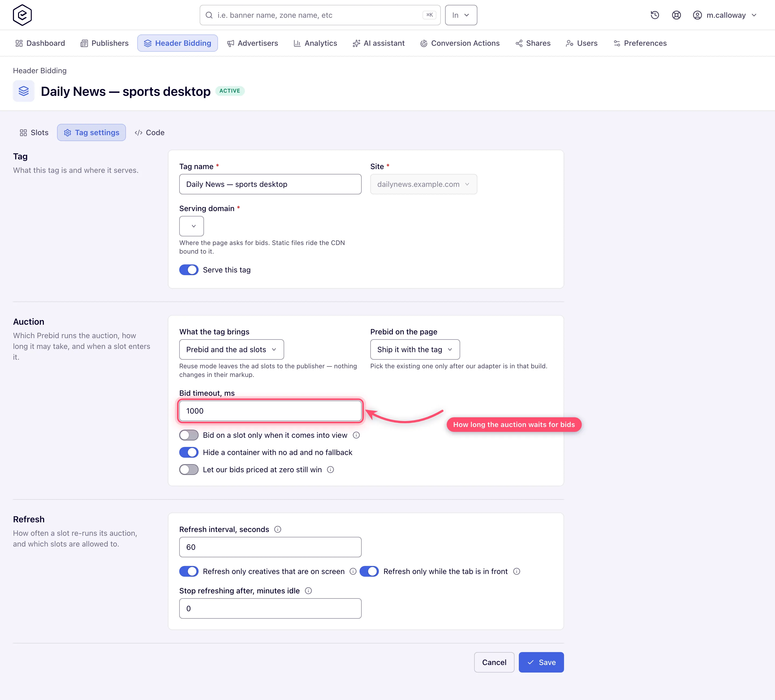The width and height of the screenshot is (775, 700).
Task: Enable Let our bids priced at zero win
Action: coord(189,470)
